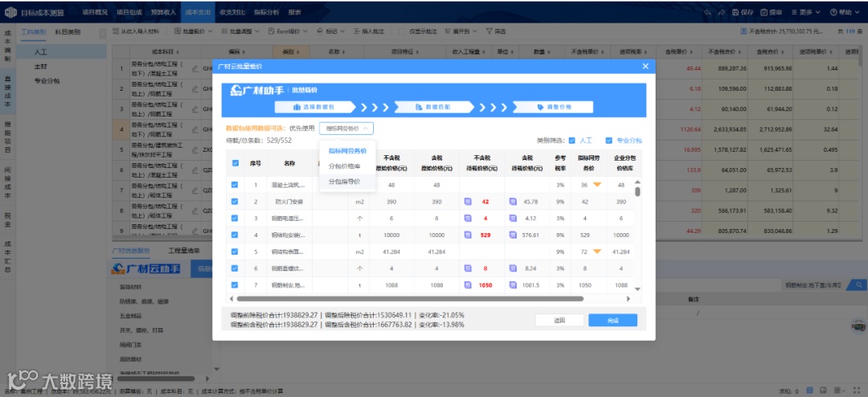Uncheck the checkbox for row 4 钢结构安装

click(235, 235)
